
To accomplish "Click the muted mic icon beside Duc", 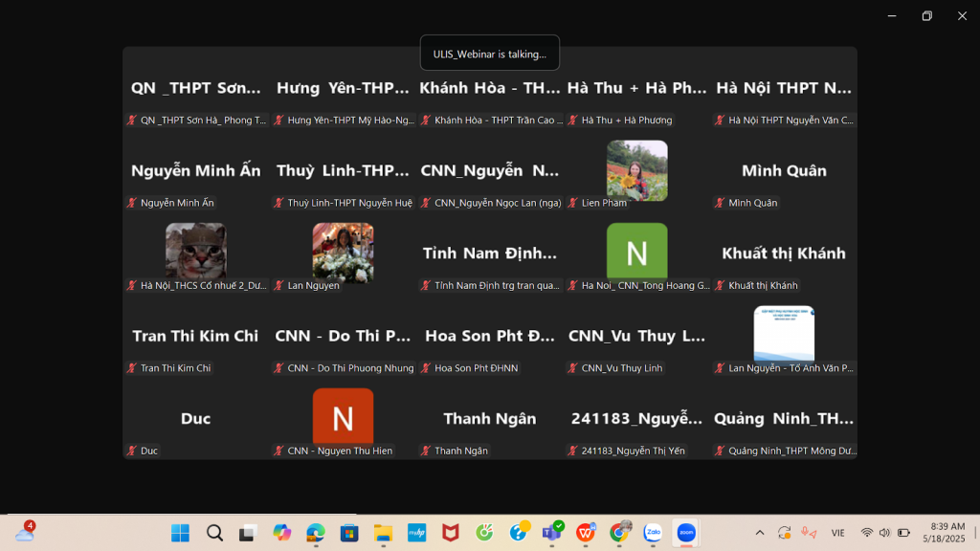I will coord(132,451).
